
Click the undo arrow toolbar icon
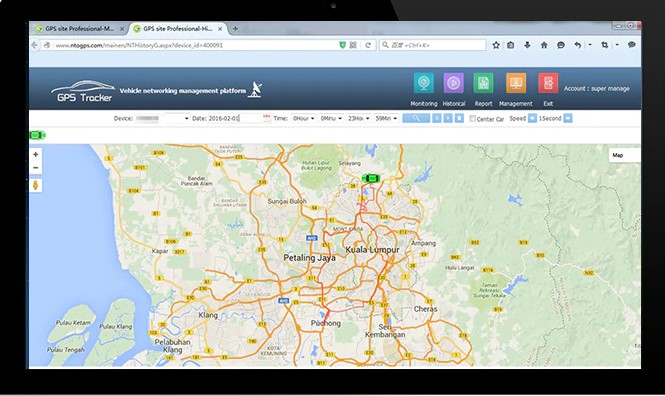tap(578, 45)
